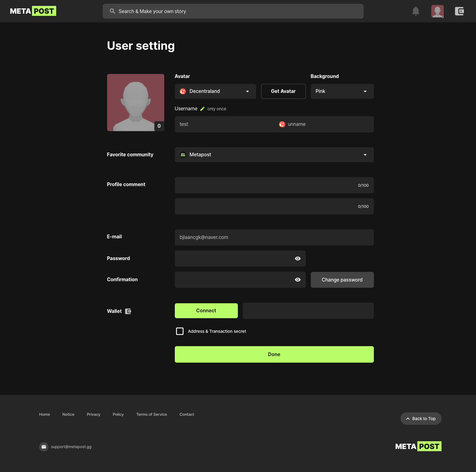Click the Get Avatar button
Screen dimensions: 476x472
283,91
